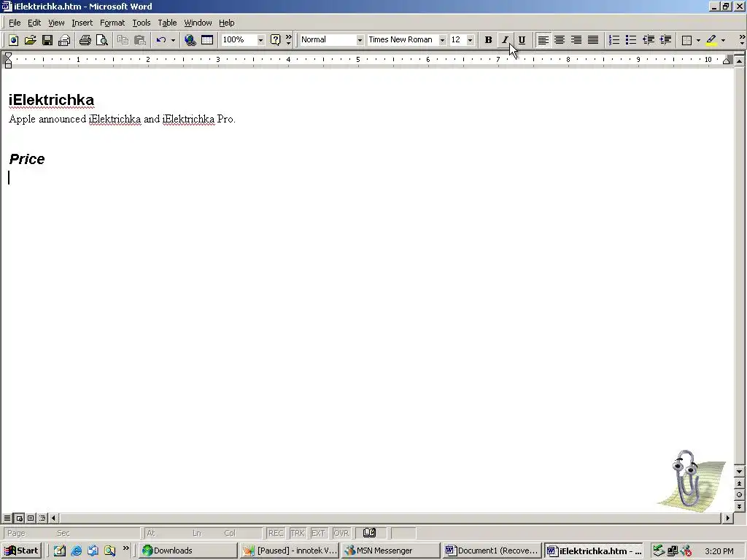The height and width of the screenshot is (560, 747).
Task: Open the Window menu
Action: pyautogui.click(x=198, y=23)
